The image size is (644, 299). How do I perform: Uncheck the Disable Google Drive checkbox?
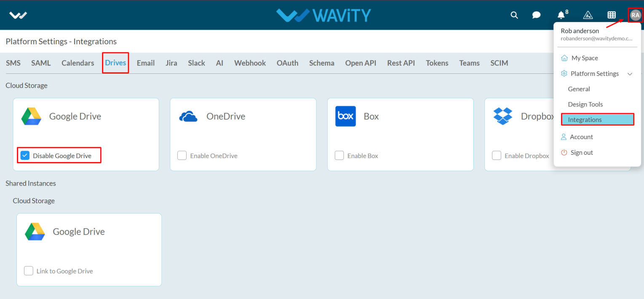click(25, 156)
